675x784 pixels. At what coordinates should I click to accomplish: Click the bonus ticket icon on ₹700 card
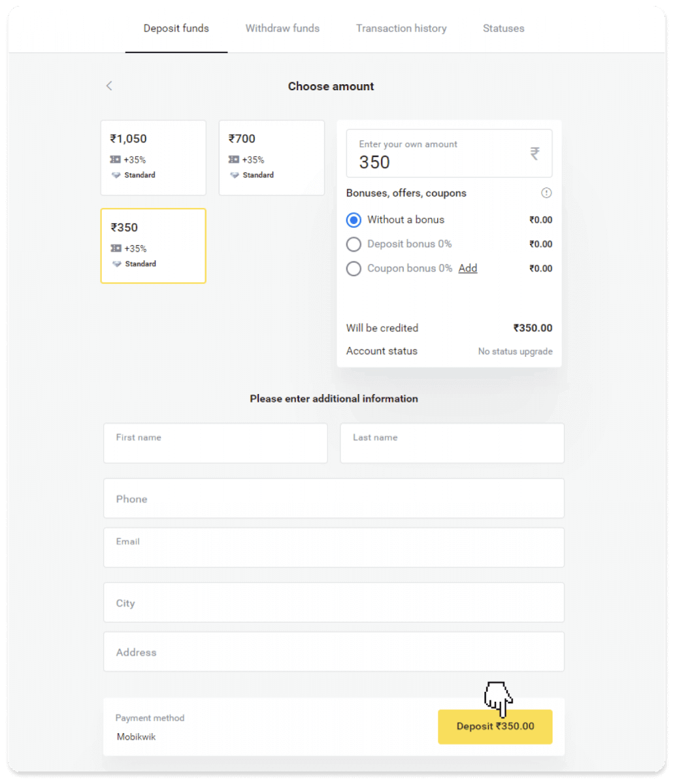234,159
